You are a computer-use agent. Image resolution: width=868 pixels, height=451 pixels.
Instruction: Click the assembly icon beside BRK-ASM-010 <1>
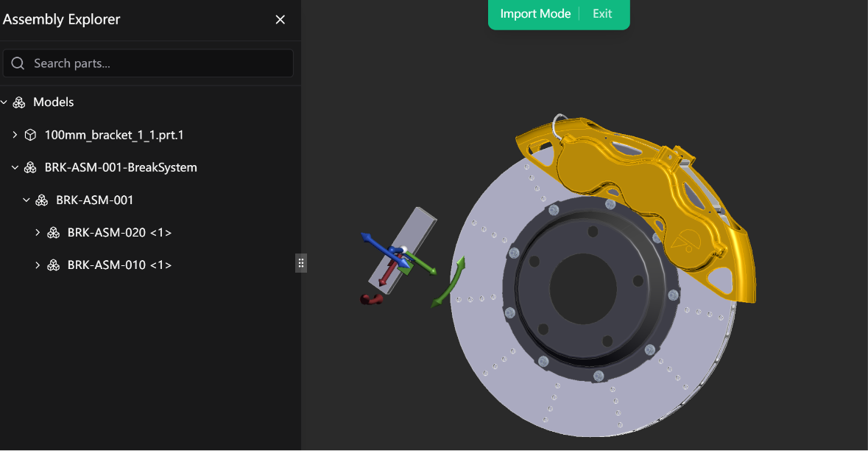[54, 265]
